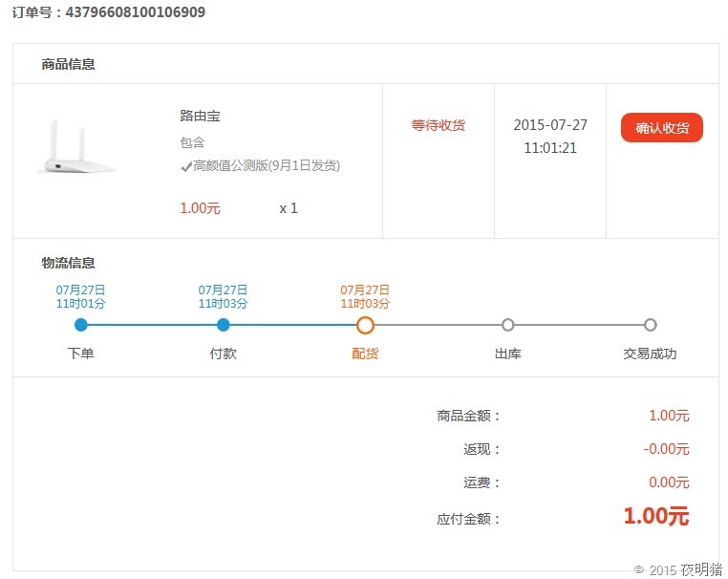
Task: Open the router product thumbnail image
Action: 76,149
